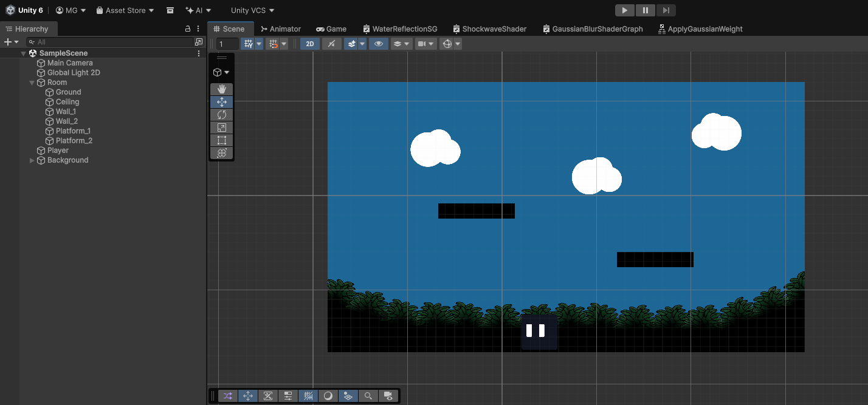868x405 pixels.
Task: Open the Asset Store menu
Action: [x=125, y=10]
